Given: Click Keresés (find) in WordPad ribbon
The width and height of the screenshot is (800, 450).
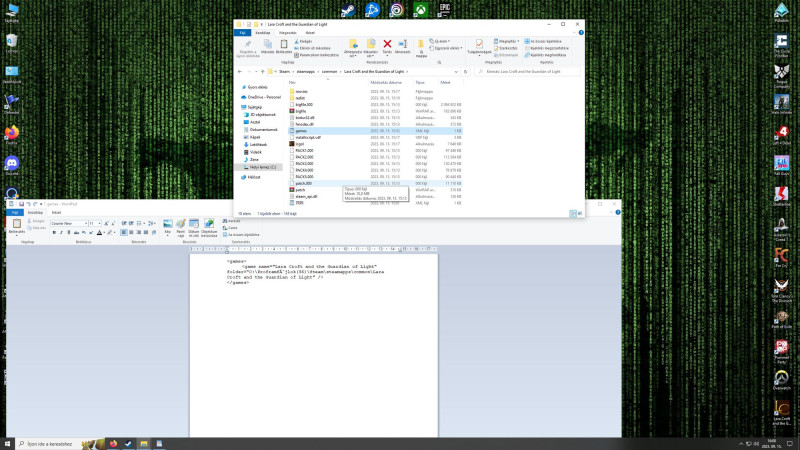Looking at the screenshot, I should (x=232, y=221).
